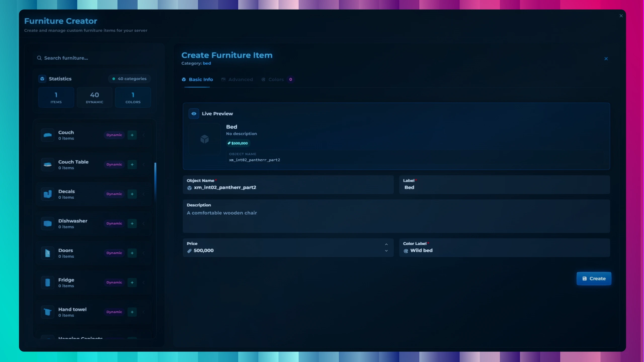Click the Couch category icon

click(x=48, y=135)
